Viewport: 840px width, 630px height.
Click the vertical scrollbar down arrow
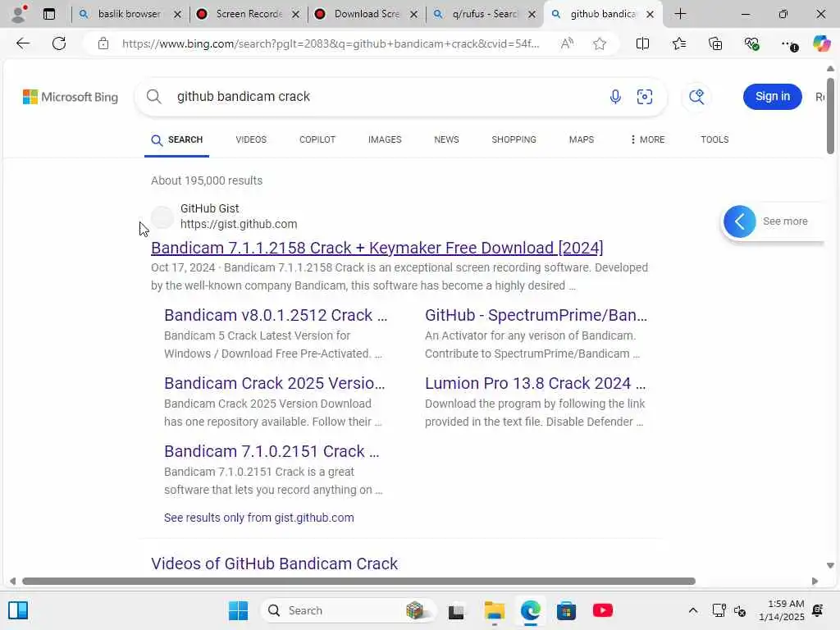tap(830, 565)
